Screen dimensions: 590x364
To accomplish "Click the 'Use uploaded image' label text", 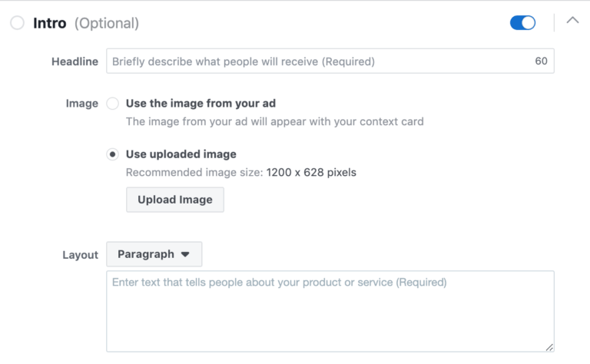I will (x=181, y=154).
